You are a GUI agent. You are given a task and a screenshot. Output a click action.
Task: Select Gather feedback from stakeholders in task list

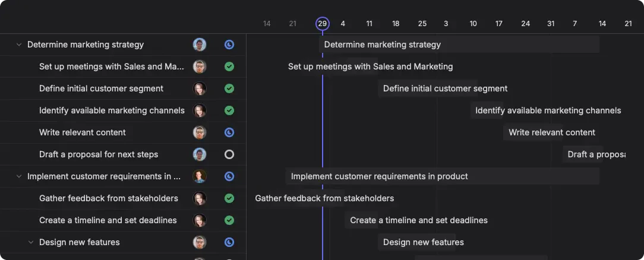pos(109,198)
